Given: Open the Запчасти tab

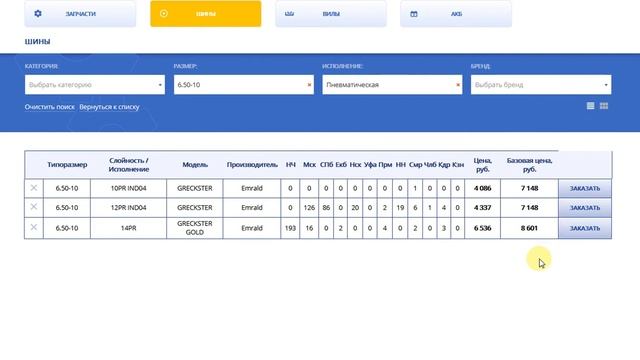Looking at the screenshot, I should [80, 13].
